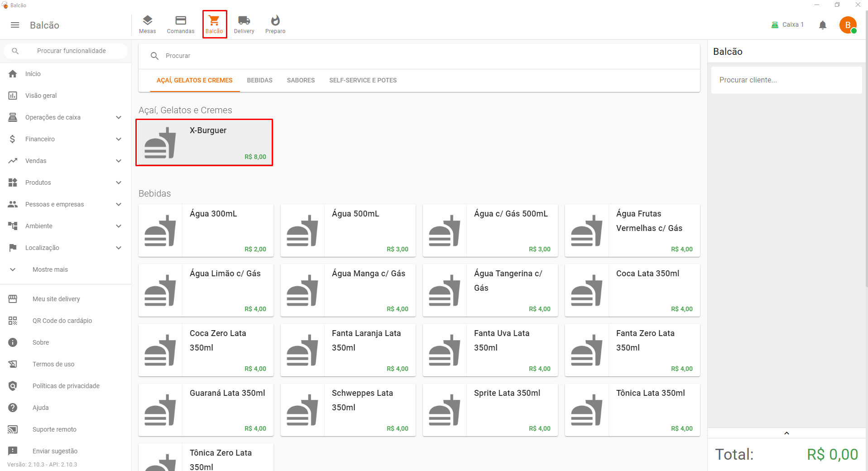Switch to the Bebidas tab

(x=260, y=80)
